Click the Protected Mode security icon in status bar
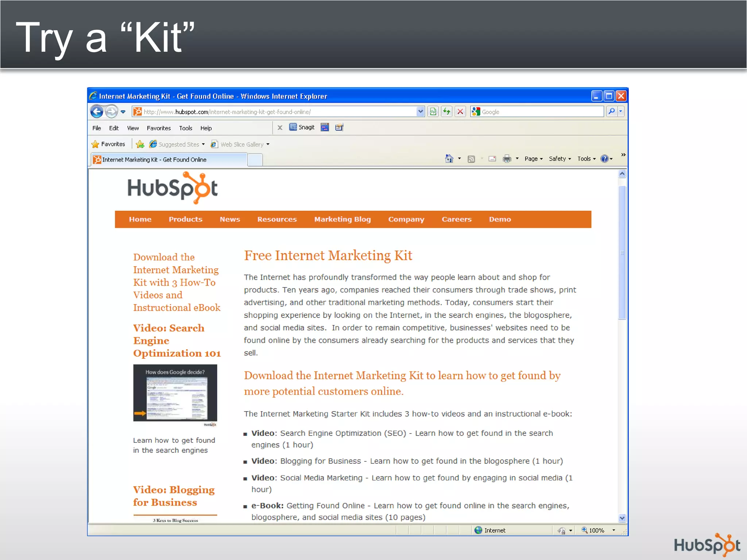 pos(562,530)
